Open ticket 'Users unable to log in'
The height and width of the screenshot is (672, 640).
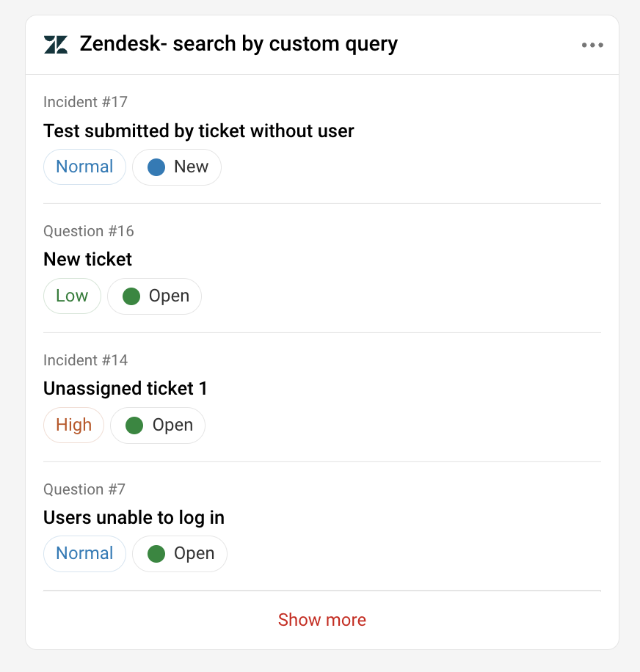point(134,517)
